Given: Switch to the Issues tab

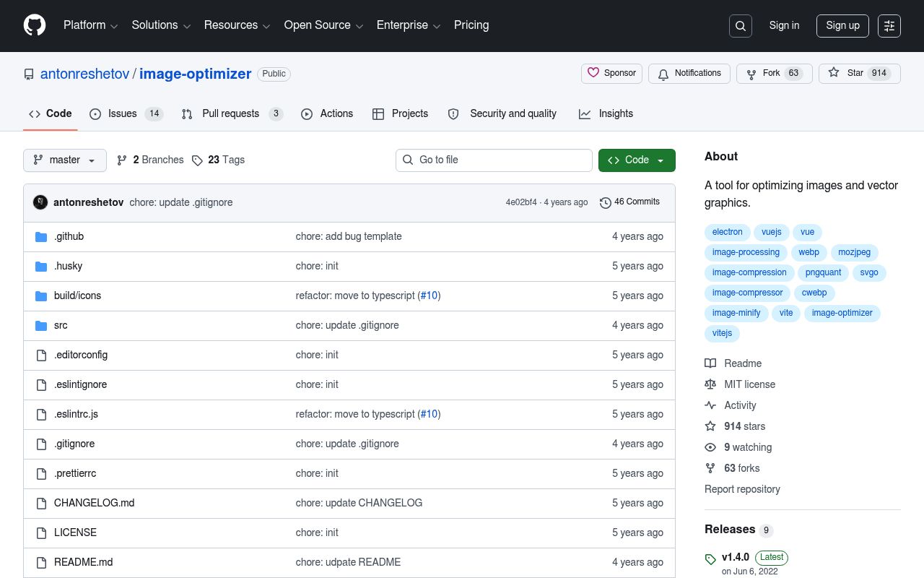Looking at the screenshot, I should [122, 113].
